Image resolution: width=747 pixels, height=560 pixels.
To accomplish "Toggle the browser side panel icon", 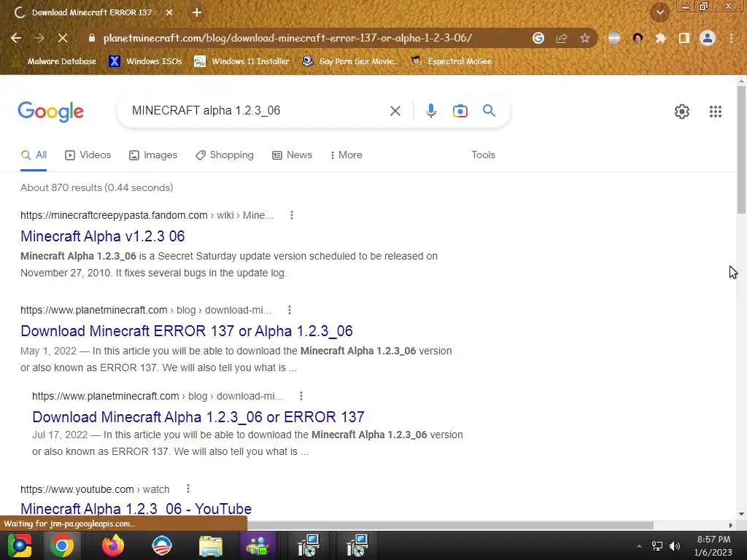I will click(x=684, y=38).
